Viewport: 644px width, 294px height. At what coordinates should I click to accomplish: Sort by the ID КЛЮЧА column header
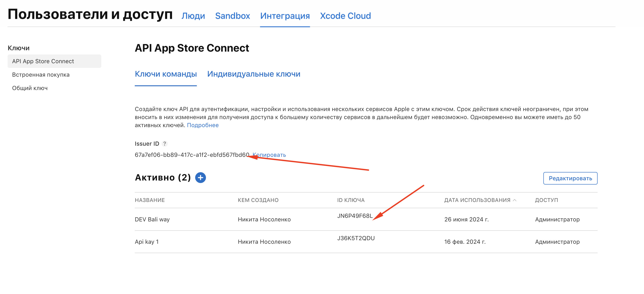tap(351, 200)
